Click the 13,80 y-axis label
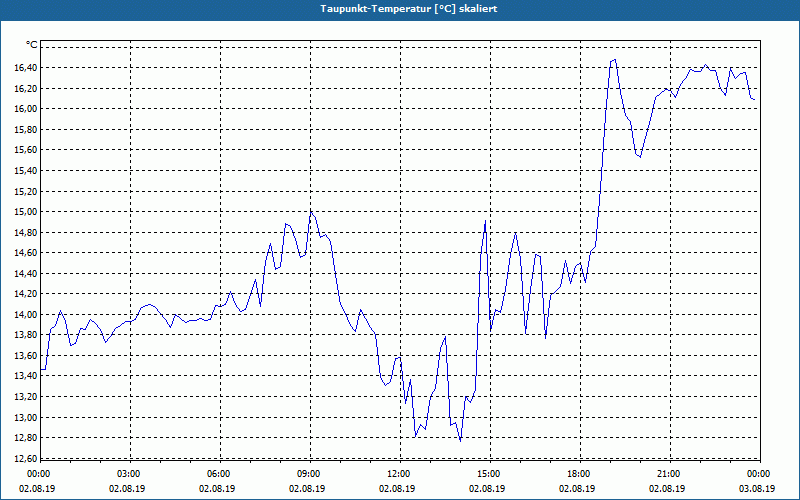This screenshot has width=800, height=500. 26,335
